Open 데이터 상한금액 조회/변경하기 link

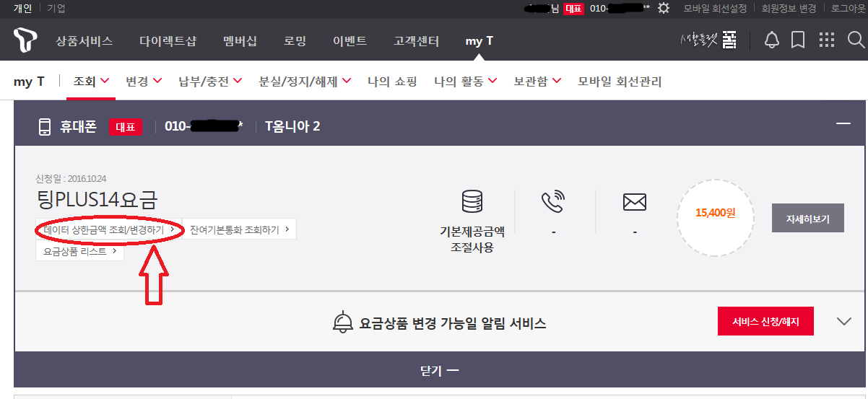coord(108,229)
